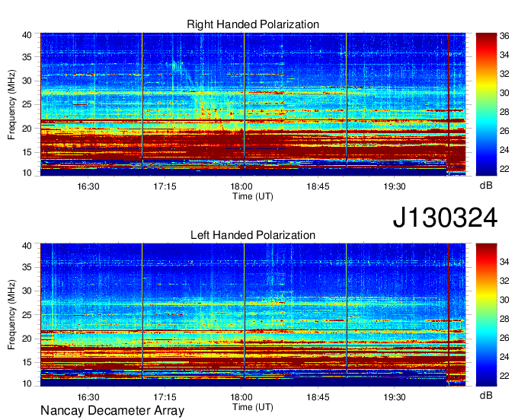The image size is (518, 420).
Task: Click the 20 MHz tick of Left Handed plot
Action: (27, 339)
